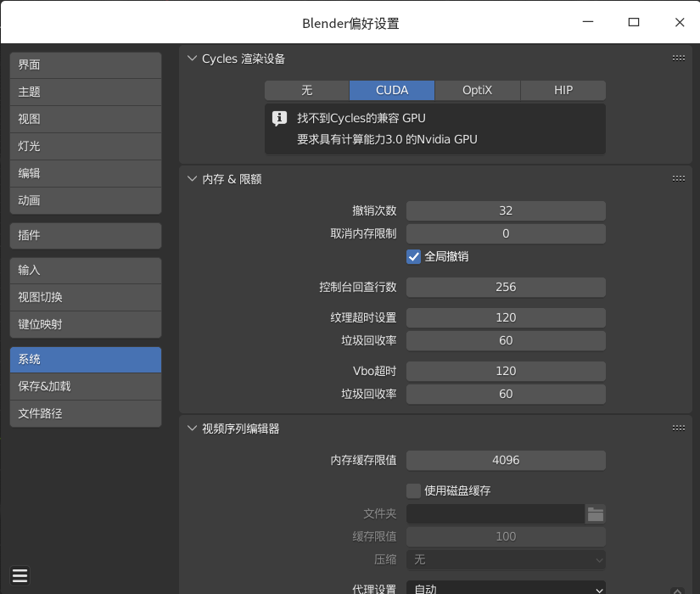
Task: Click the grip dots icon of 视频序列编辑器 panel
Action: coord(678,429)
